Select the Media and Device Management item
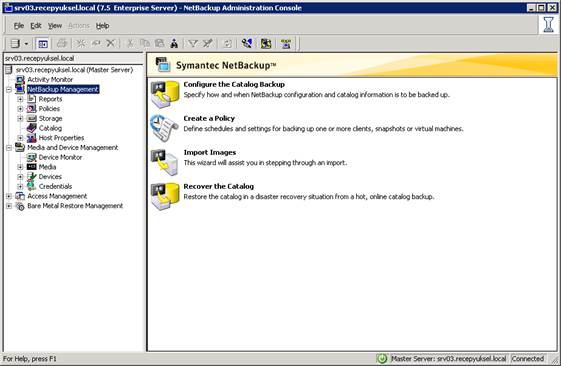Viewport: 561px width, 366px height. tap(73, 147)
